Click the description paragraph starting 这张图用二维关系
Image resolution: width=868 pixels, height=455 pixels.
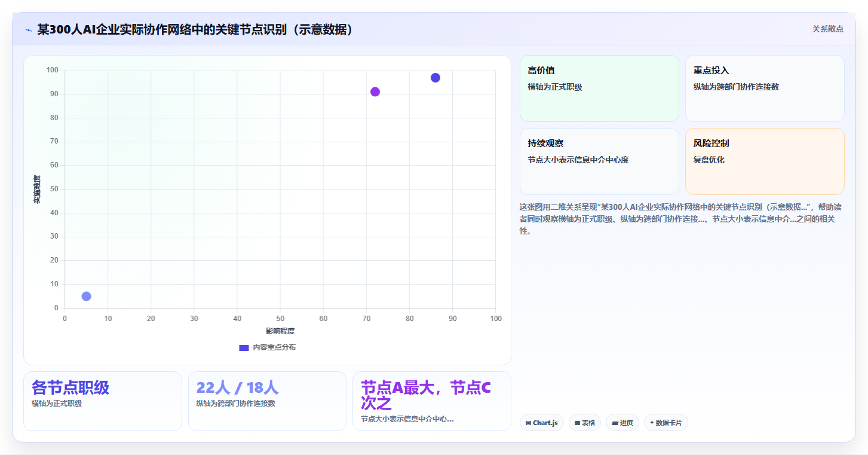[681, 218]
